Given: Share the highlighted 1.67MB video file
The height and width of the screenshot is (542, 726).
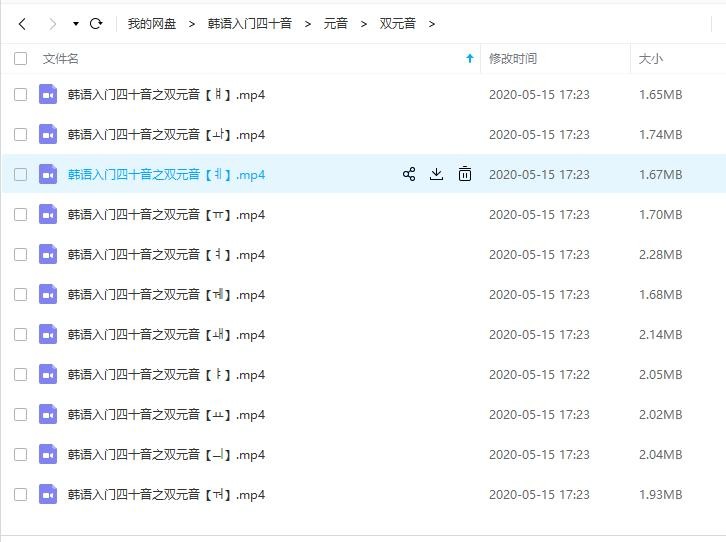Looking at the screenshot, I should pos(409,174).
